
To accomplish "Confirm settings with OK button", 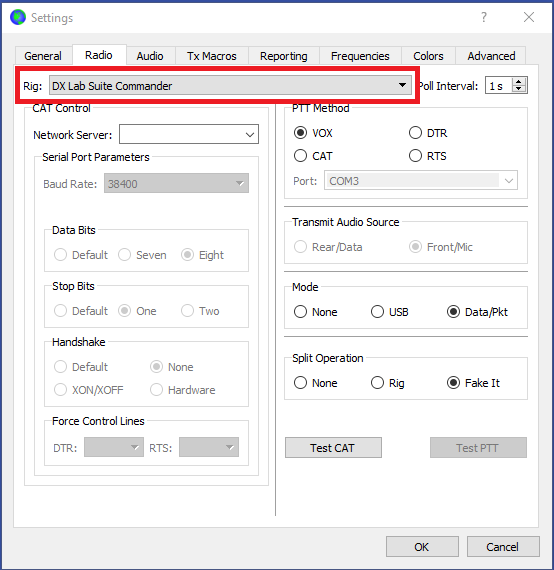I will coord(422,546).
